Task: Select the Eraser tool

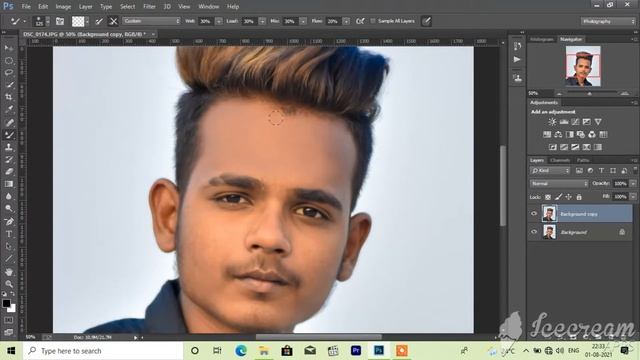Action: point(9,171)
